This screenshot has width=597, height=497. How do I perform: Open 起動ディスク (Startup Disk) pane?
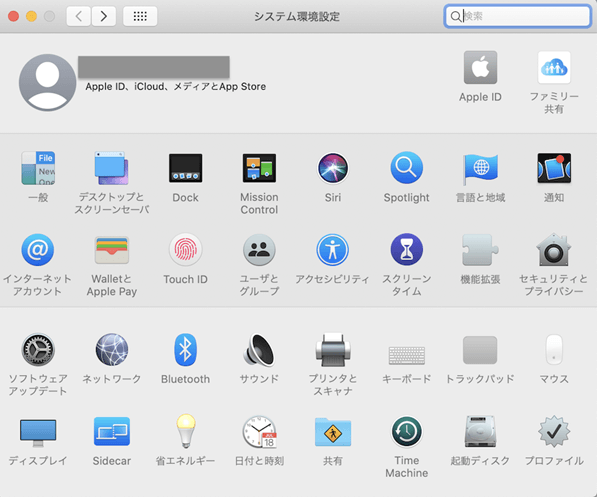pyautogui.click(x=480, y=431)
